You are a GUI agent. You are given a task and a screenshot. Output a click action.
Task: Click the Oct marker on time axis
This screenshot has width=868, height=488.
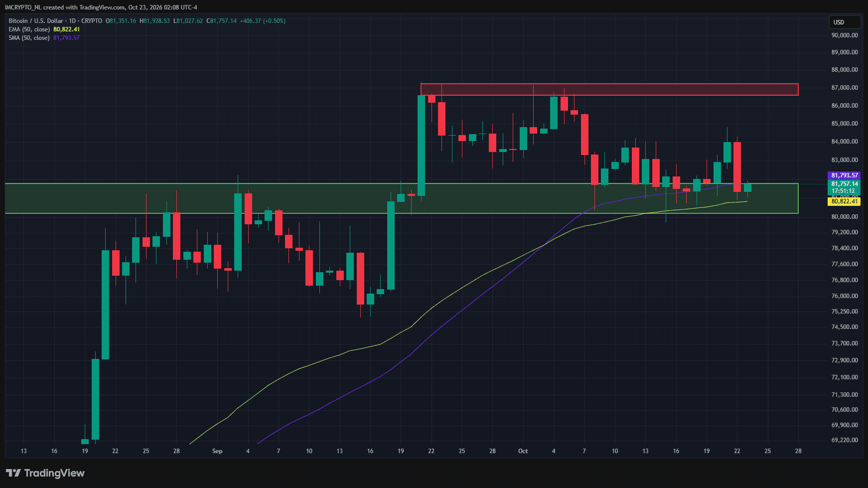(523, 451)
